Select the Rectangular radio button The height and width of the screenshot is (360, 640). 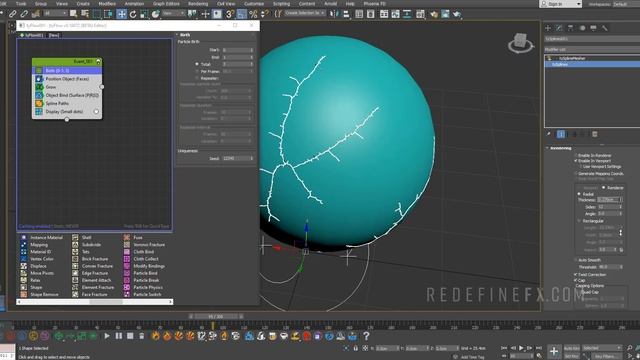tap(579, 221)
